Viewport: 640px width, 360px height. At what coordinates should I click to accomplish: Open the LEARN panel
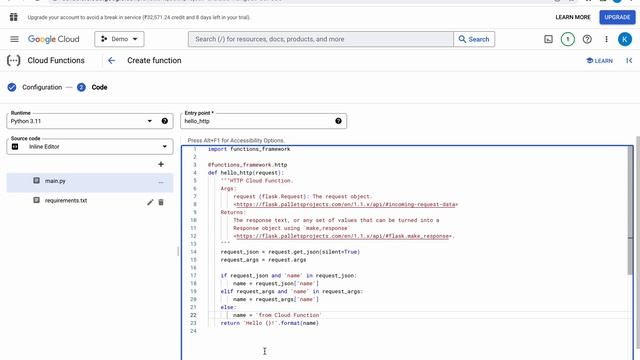click(x=599, y=60)
